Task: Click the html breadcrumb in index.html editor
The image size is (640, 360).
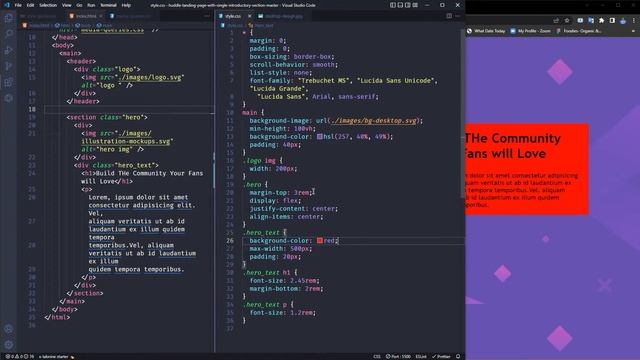Action: pos(62,25)
